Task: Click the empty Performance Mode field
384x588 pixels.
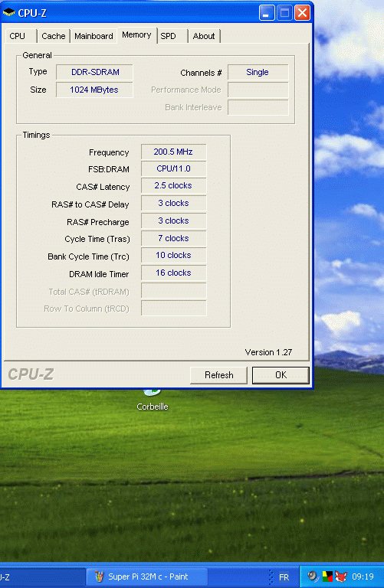Action: [258, 90]
